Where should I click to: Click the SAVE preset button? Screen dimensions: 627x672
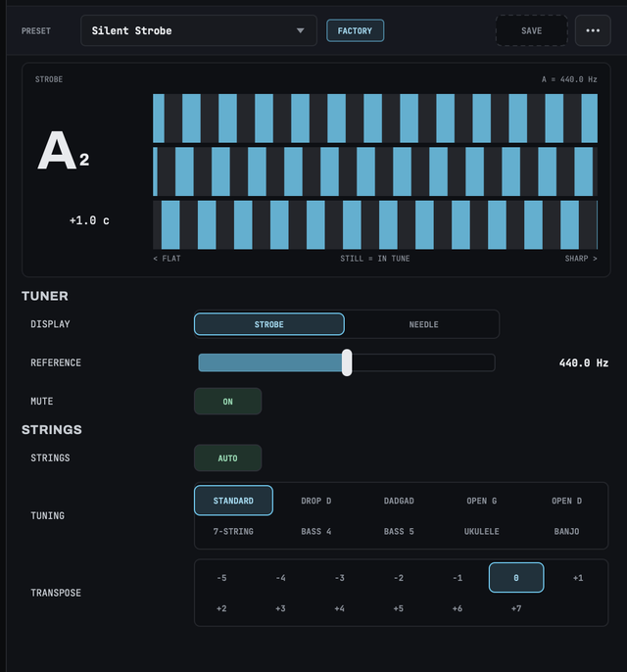pyautogui.click(x=531, y=30)
